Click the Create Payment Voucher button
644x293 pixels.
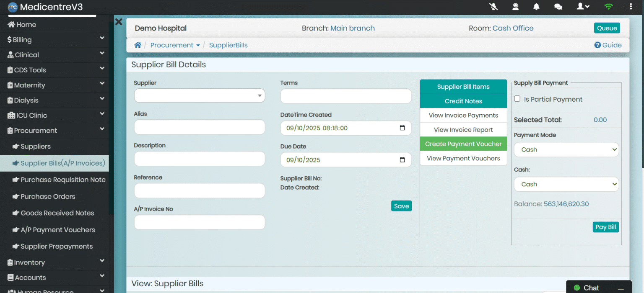click(463, 144)
